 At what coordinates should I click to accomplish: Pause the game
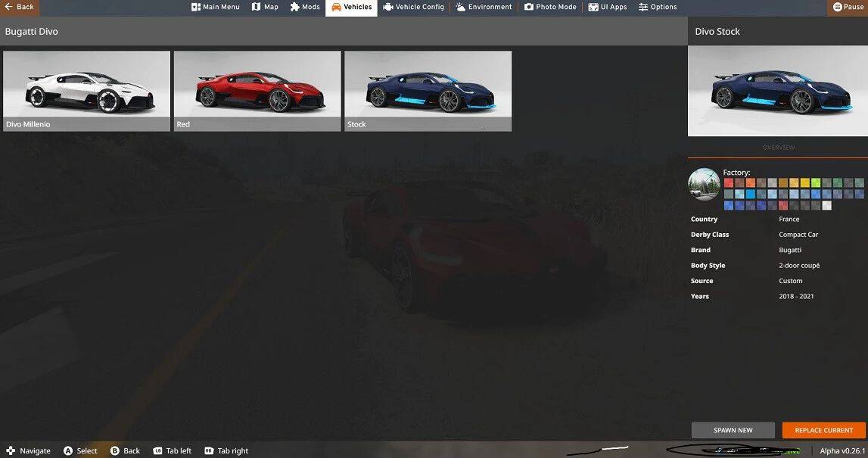[847, 7]
